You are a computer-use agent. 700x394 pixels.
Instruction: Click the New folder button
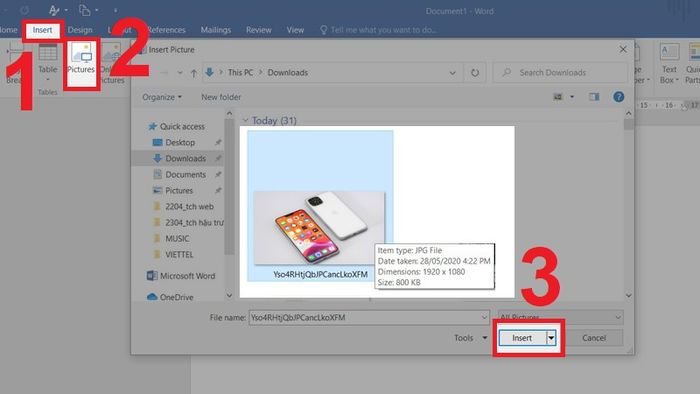[221, 97]
